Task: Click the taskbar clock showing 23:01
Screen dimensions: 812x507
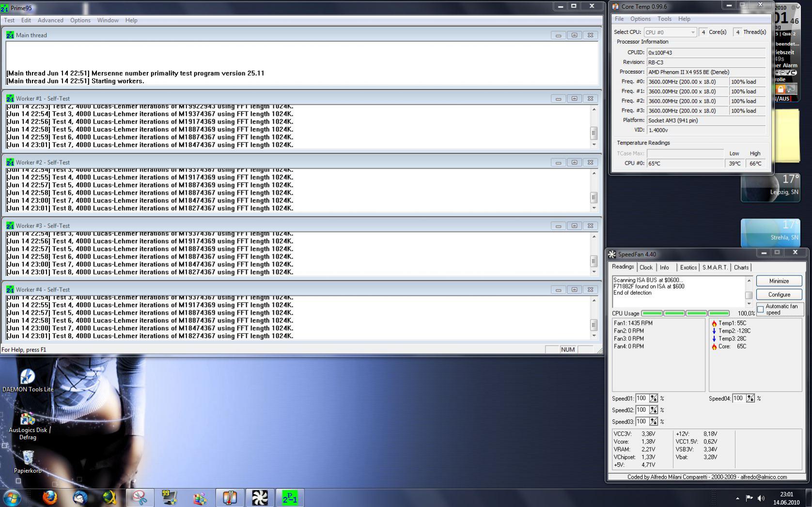Action: [786, 498]
